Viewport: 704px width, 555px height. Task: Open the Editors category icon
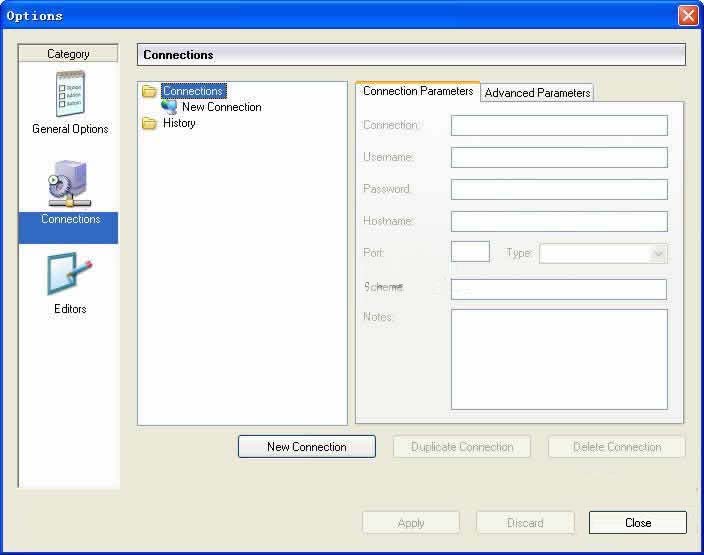(x=69, y=275)
